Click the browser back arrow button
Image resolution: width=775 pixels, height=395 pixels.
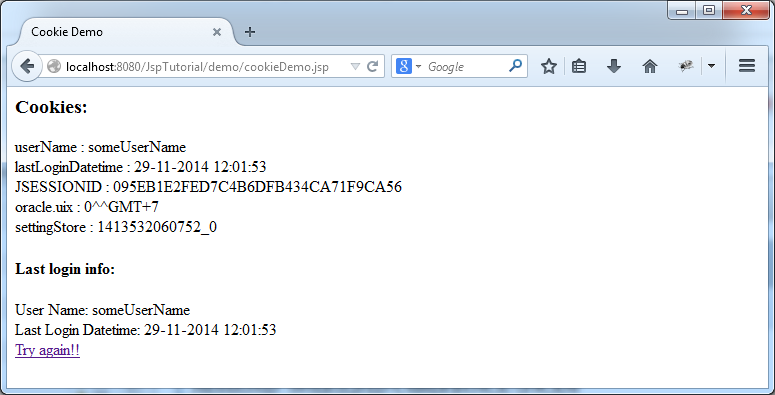point(26,66)
